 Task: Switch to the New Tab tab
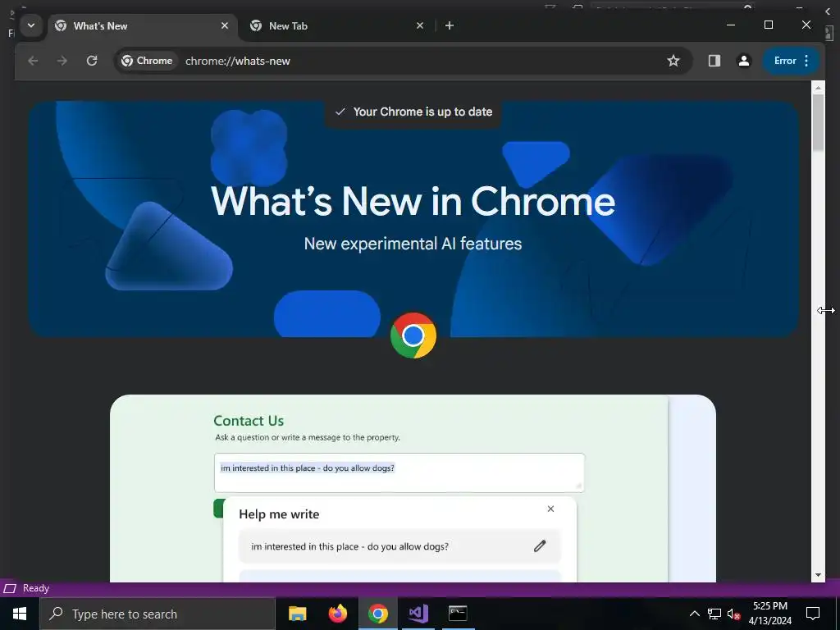pyautogui.click(x=337, y=25)
